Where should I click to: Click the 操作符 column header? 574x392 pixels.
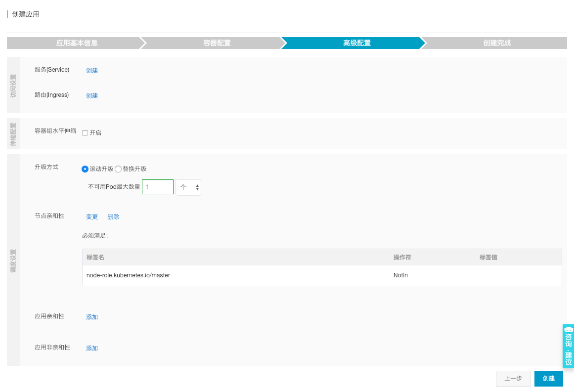tap(402, 258)
